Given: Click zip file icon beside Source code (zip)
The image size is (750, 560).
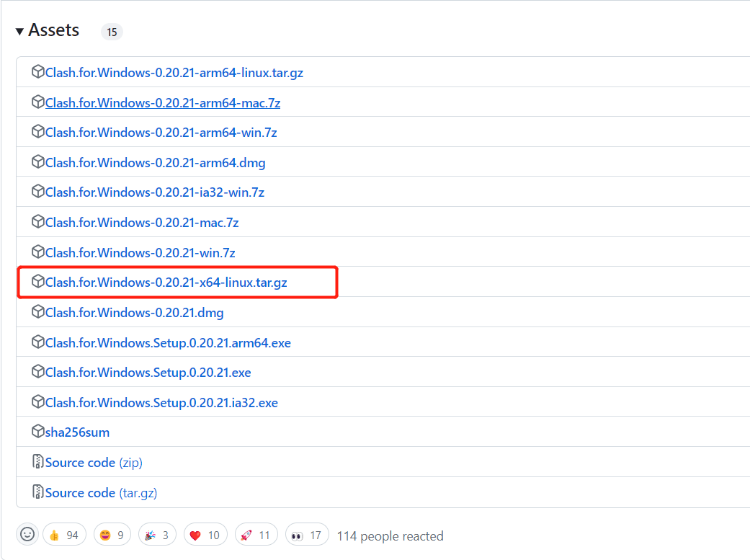Looking at the screenshot, I should [x=37, y=461].
